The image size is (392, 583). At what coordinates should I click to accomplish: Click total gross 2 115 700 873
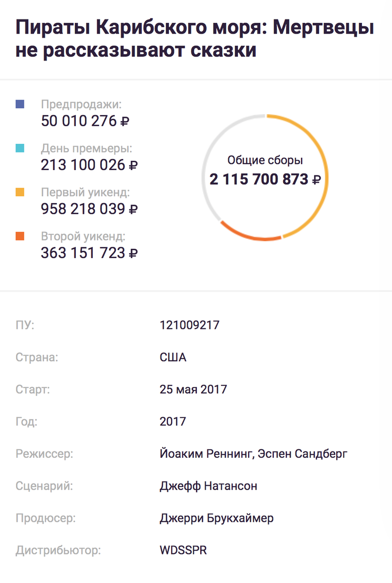(265, 179)
